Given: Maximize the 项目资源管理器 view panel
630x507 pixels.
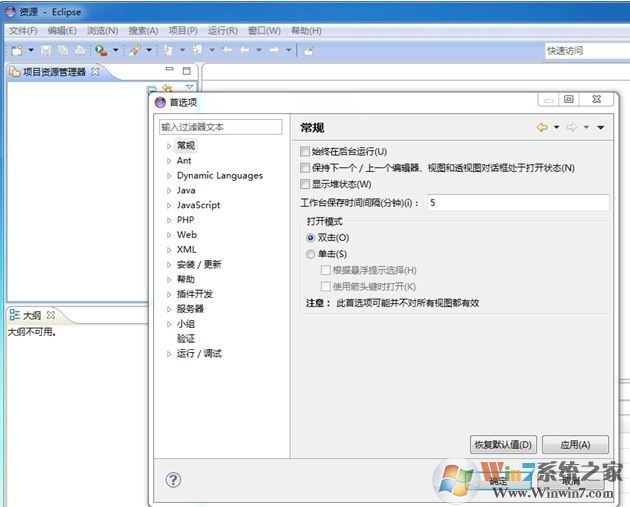Looking at the screenshot, I should coord(186,71).
